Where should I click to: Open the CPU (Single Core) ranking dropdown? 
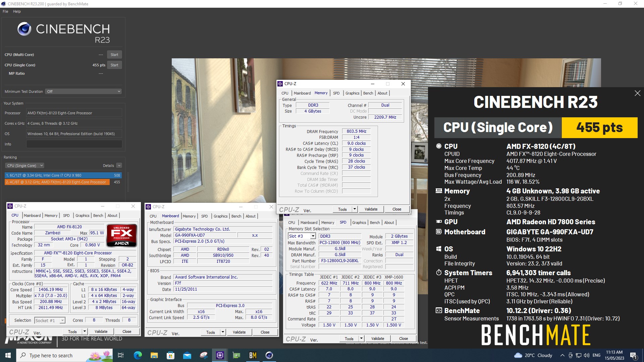[24, 166]
